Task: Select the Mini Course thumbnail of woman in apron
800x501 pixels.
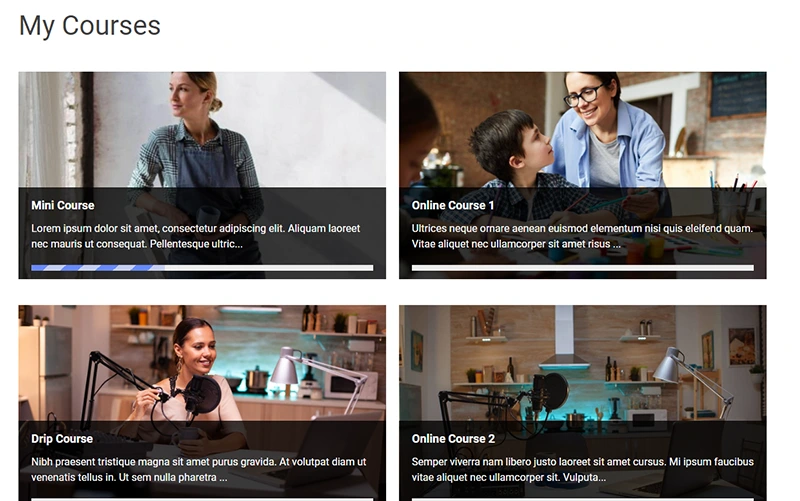Action: [x=202, y=130]
